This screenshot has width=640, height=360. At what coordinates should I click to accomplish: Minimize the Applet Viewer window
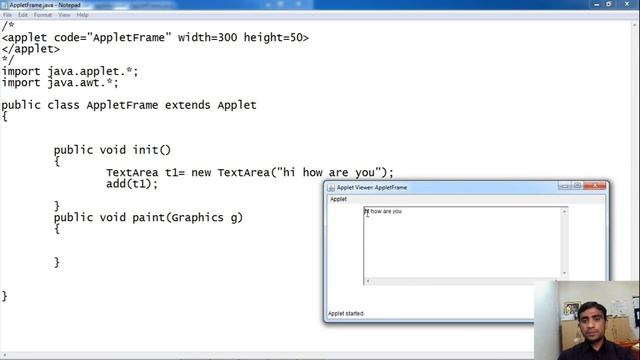(x=564, y=186)
